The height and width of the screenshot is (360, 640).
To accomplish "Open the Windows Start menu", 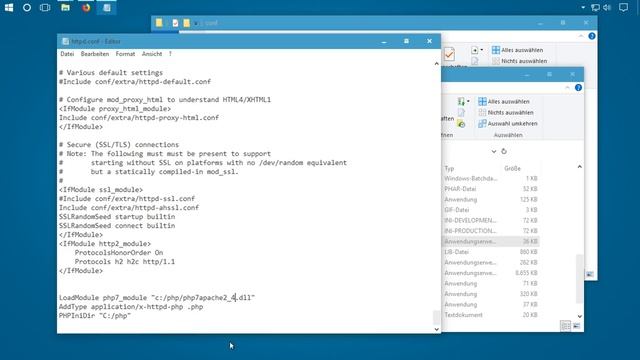I will coord(9,7).
